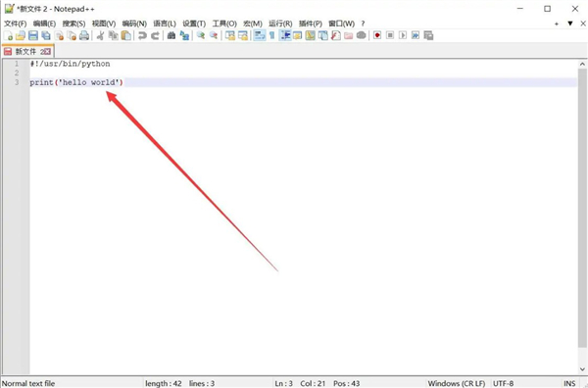
Task: Toggle INS insert mode in status bar
Action: click(569, 383)
